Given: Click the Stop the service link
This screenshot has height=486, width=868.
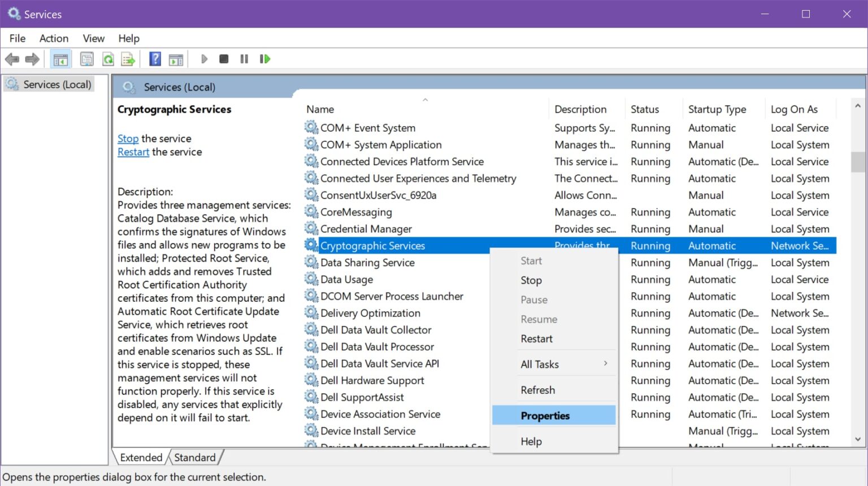Looking at the screenshot, I should click(128, 138).
